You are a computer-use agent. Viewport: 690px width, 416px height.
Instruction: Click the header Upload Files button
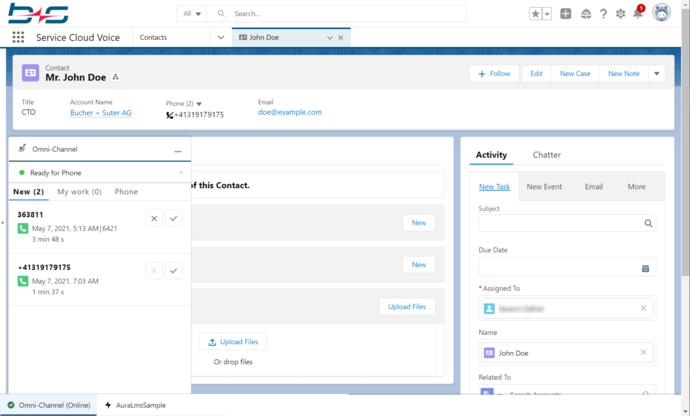pos(407,306)
